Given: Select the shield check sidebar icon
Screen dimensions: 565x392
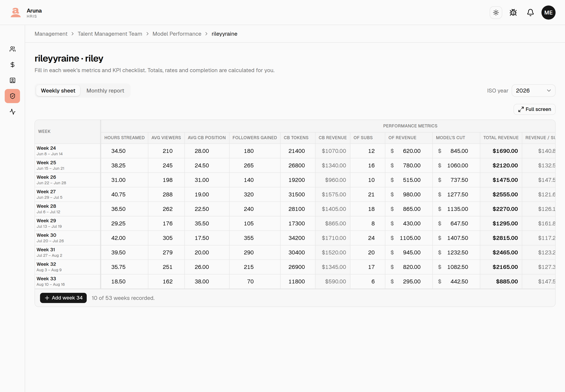Looking at the screenshot, I should click(x=13, y=96).
